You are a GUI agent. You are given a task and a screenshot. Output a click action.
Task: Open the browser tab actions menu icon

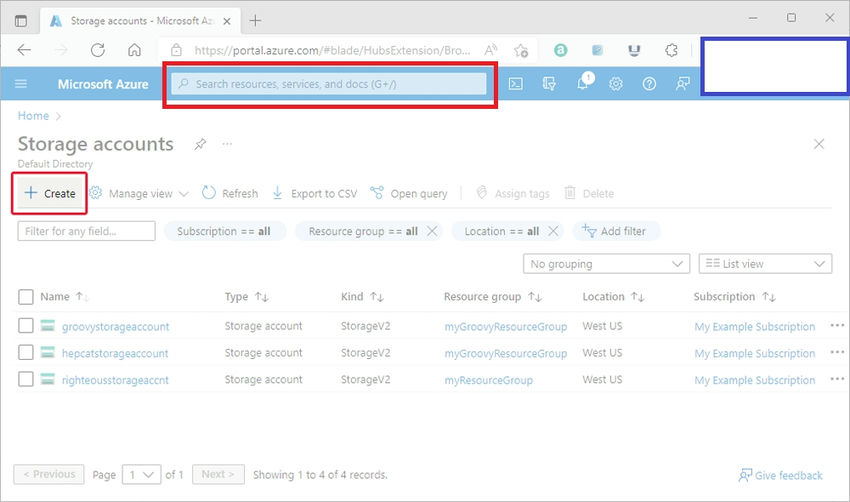pyautogui.click(x=21, y=21)
